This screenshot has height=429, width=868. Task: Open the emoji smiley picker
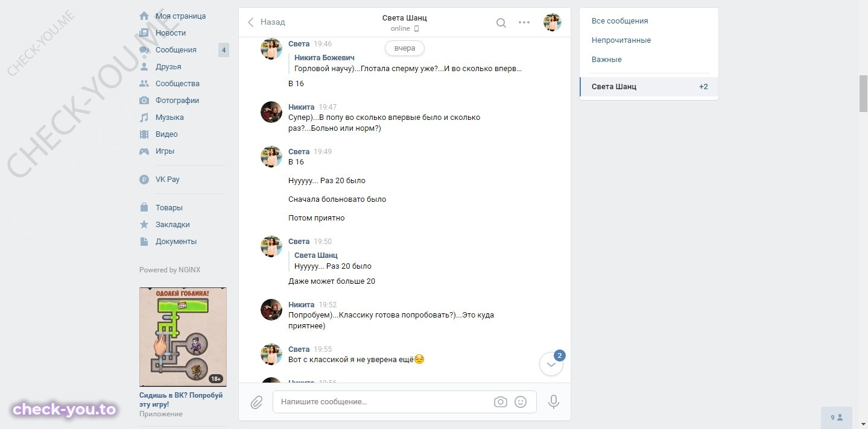(x=521, y=402)
